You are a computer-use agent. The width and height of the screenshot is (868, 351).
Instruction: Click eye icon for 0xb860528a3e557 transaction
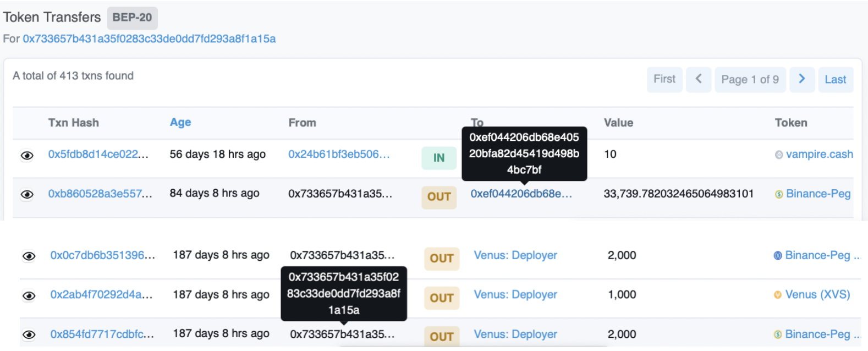point(27,195)
